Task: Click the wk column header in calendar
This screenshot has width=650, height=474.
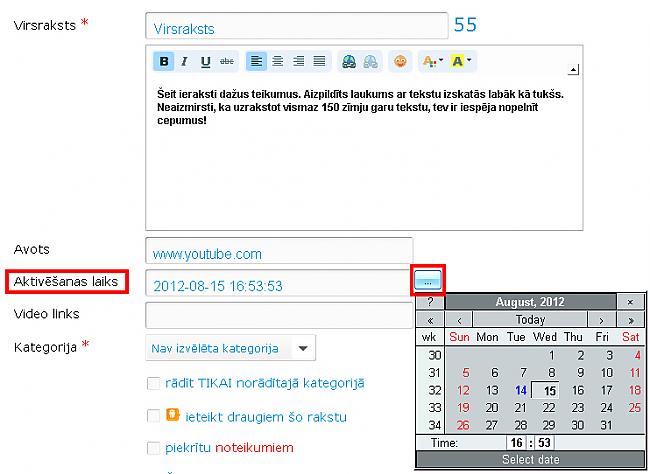Action: [x=429, y=337]
